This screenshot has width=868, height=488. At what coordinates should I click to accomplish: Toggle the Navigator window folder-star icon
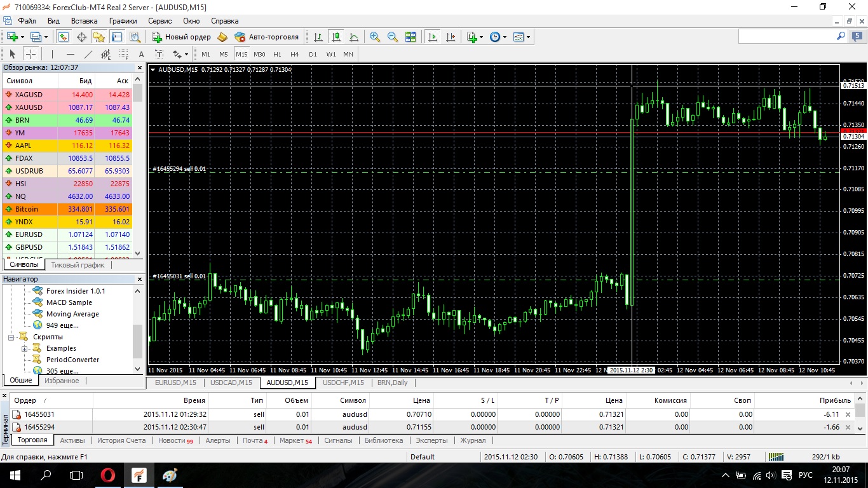pos(99,37)
